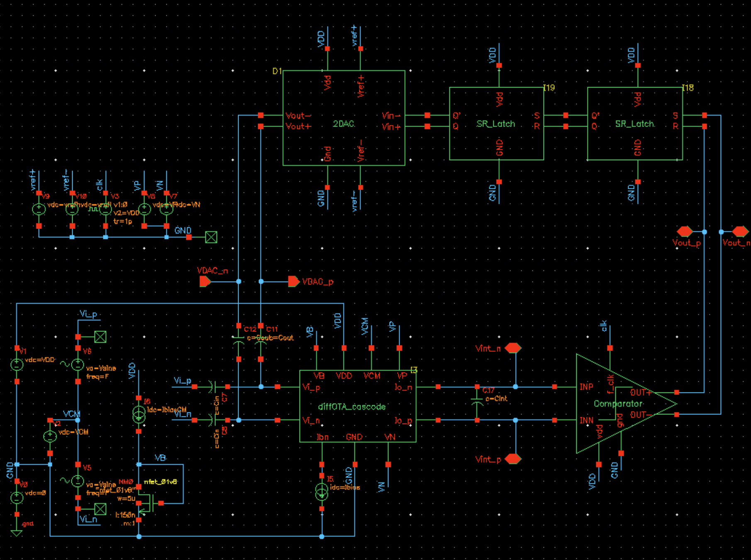This screenshot has width=751, height=560.
Task: Select capacitor C17 with c=Cint
Action: [x=477, y=403]
